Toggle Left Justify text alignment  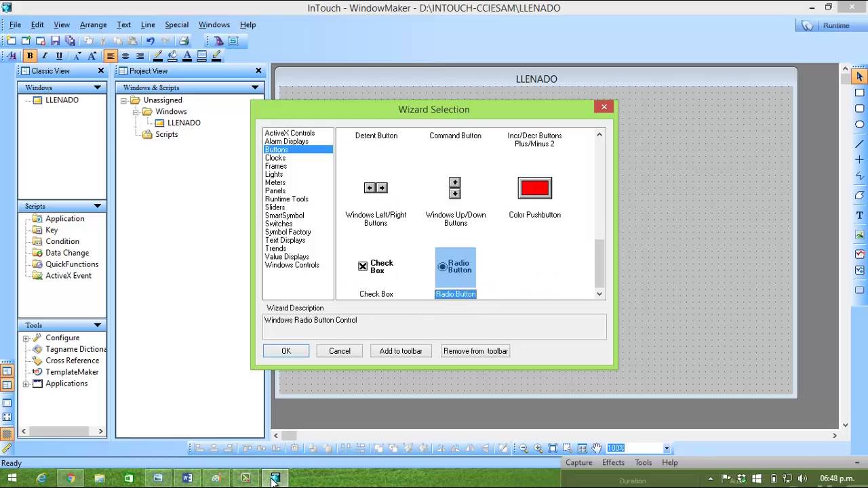(111, 56)
